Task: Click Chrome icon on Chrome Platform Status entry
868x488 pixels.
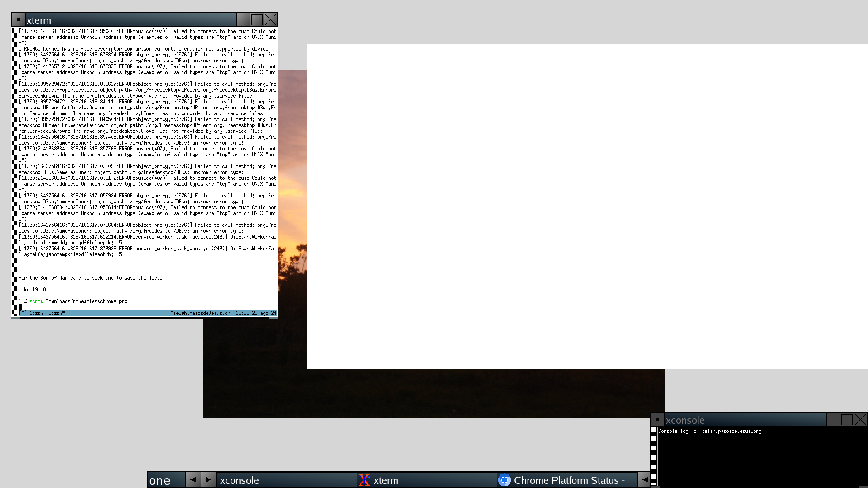Action: coord(505,480)
